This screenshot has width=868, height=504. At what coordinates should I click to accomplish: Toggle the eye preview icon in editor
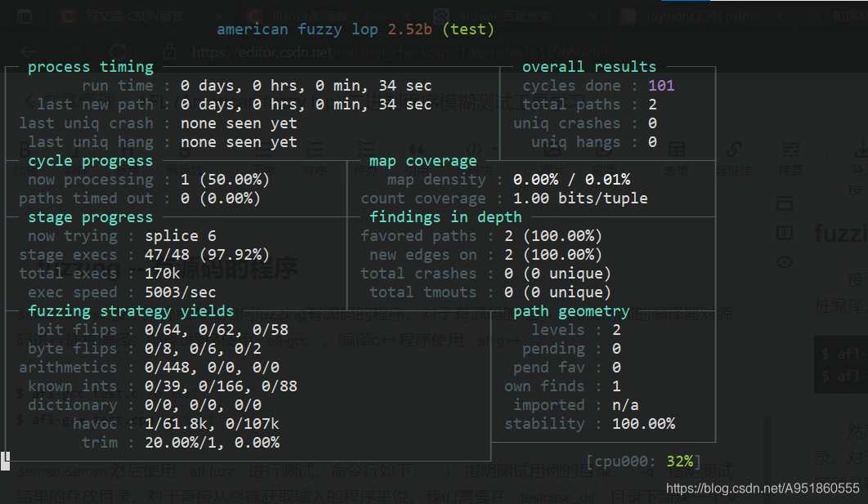pyautogui.click(x=785, y=261)
